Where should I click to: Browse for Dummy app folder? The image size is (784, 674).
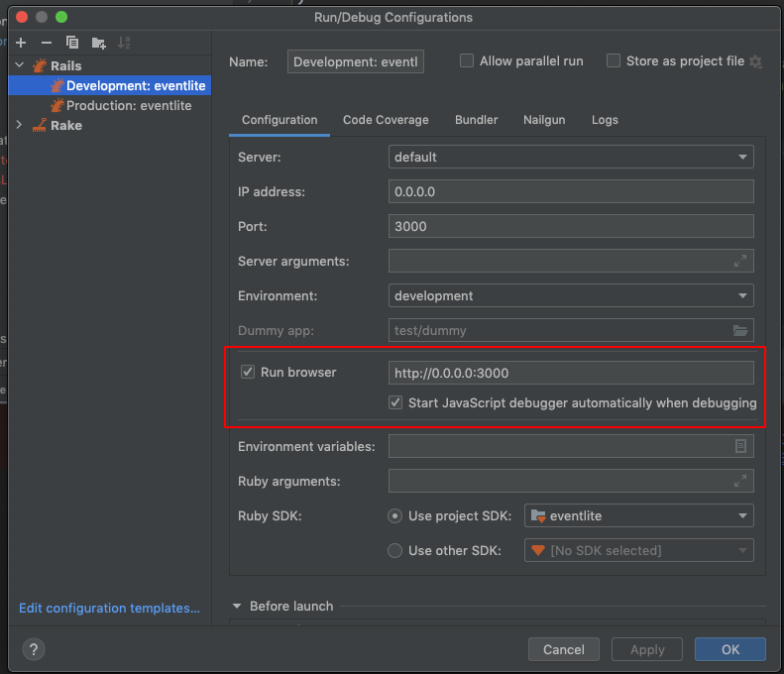tap(740, 330)
